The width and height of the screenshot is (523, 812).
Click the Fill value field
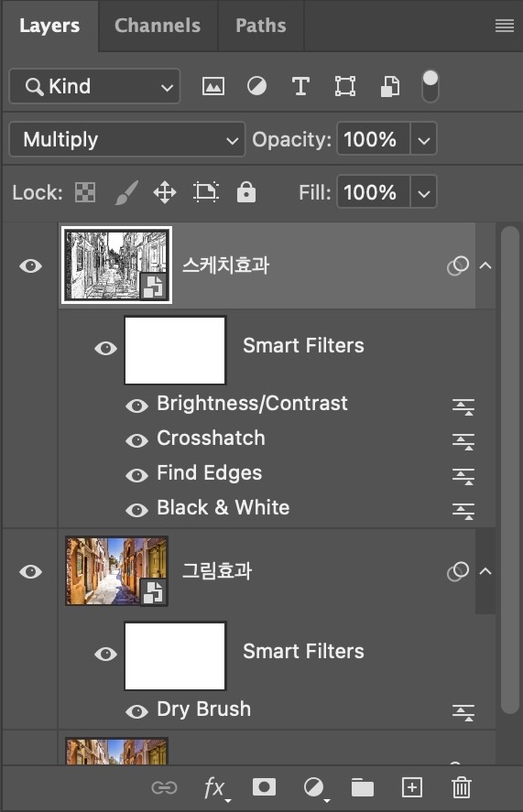click(374, 192)
